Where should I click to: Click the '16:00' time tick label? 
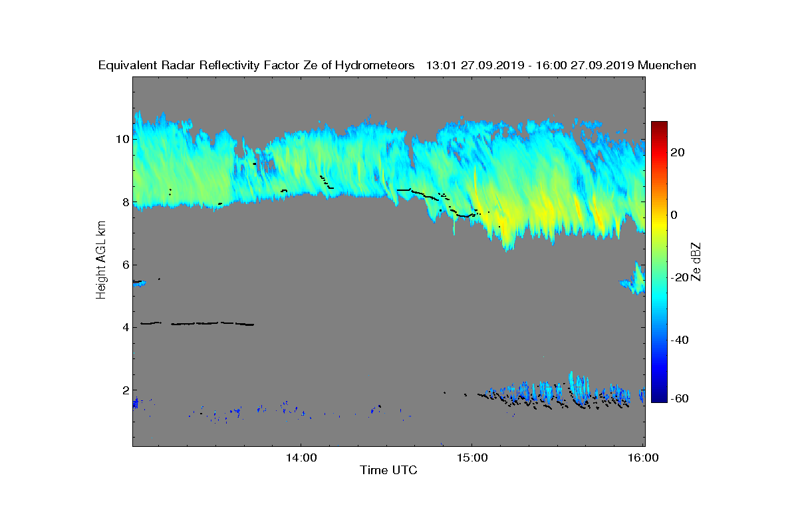tap(643, 458)
